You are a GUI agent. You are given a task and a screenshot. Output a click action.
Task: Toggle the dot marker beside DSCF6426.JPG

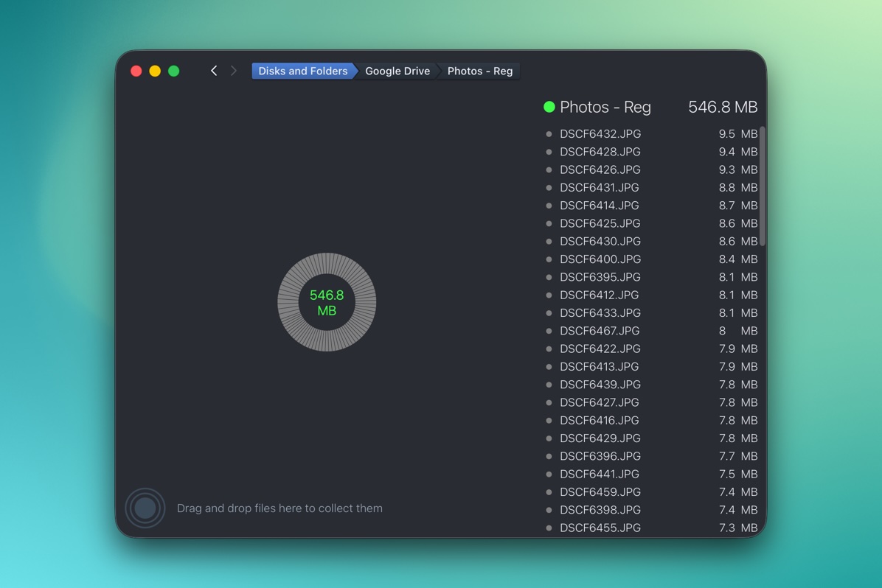click(549, 169)
